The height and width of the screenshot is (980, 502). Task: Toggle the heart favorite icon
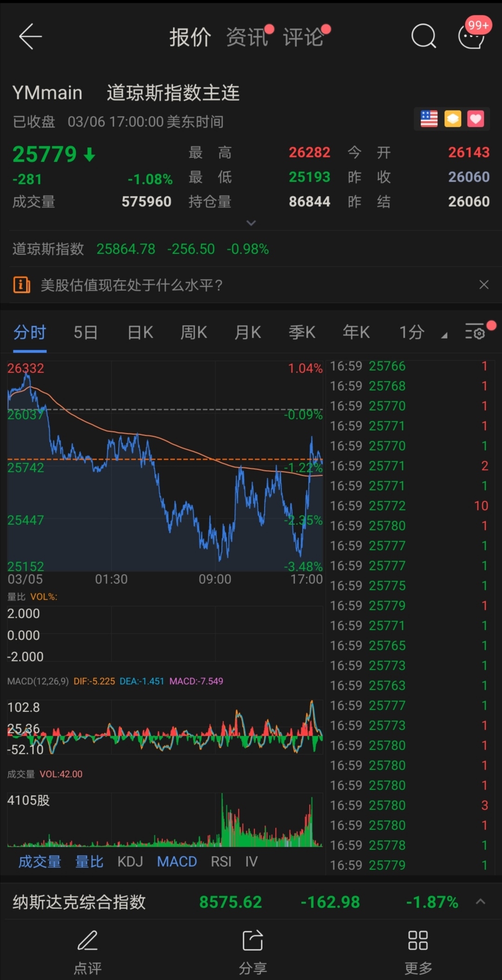[x=476, y=119]
